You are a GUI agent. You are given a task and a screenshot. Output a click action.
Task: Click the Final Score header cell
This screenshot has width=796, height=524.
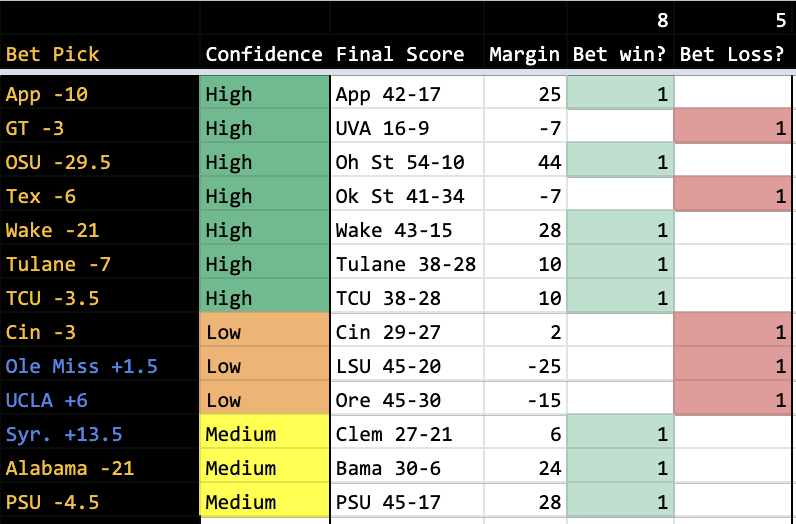coord(400,54)
